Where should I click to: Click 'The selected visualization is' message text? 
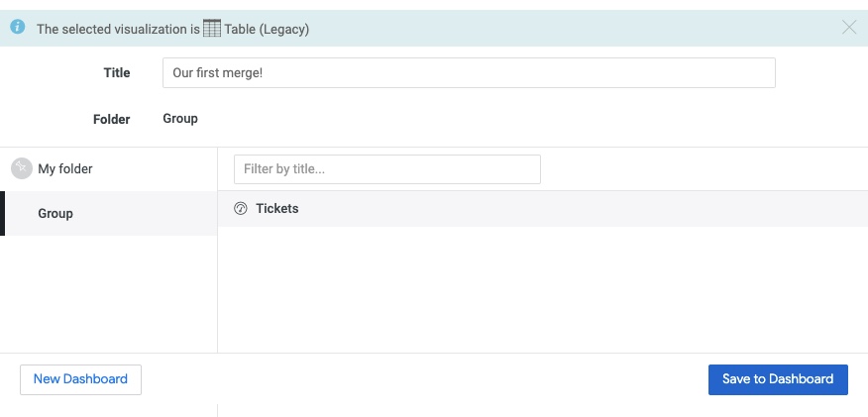[x=118, y=30]
